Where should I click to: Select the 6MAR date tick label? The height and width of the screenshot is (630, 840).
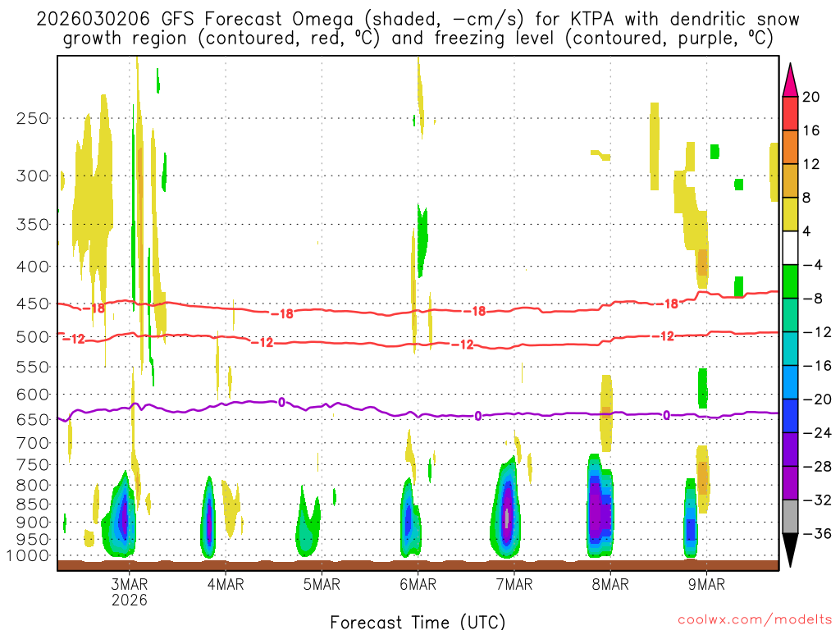point(418,584)
